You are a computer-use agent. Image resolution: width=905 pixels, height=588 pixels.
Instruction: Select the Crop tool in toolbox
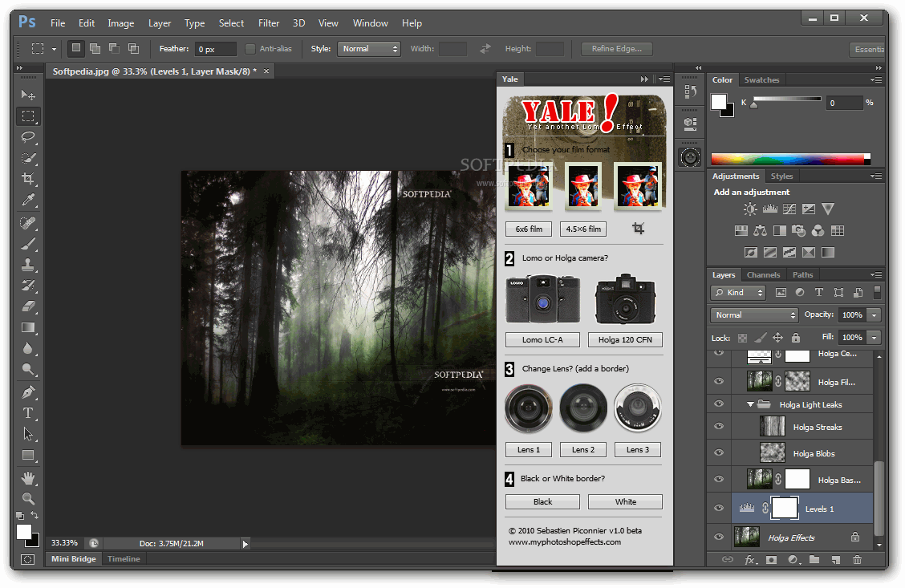pos(28,179)
